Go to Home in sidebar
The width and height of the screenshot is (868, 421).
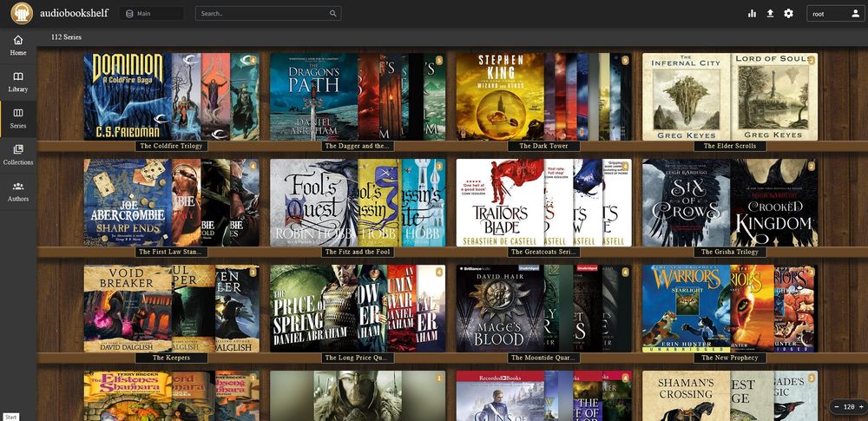click(x=18, y=46)
